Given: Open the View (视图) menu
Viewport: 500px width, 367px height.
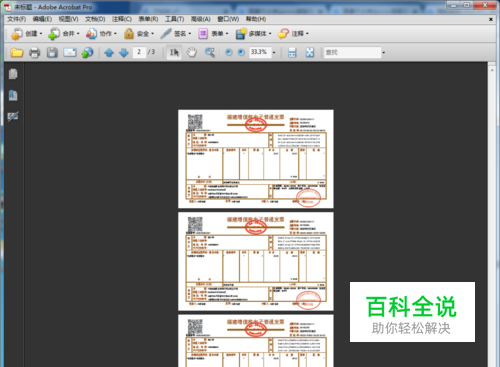Looking at the screenshot, I should tap(68, 19).
